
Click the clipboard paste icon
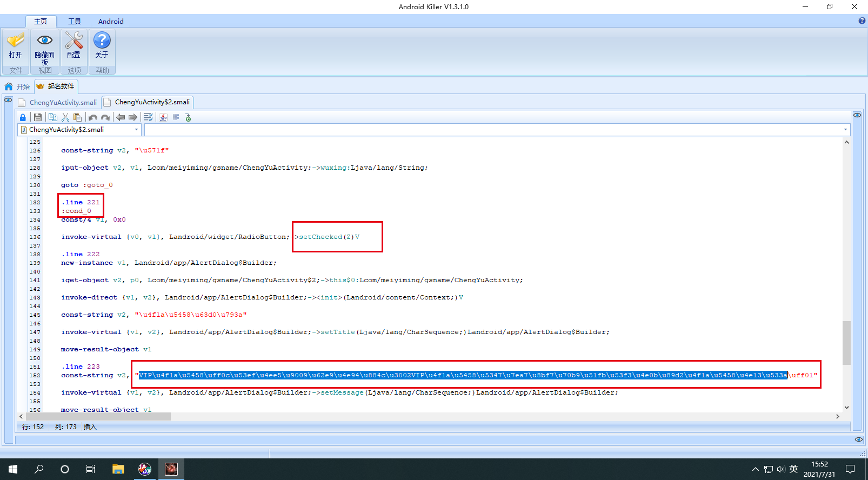coord(77,117)
